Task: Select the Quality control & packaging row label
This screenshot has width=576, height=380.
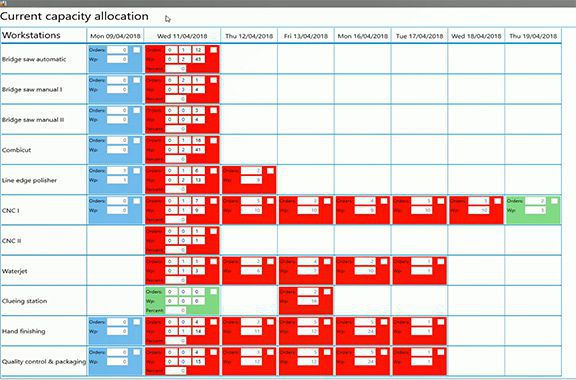Action: pos(44,361)
